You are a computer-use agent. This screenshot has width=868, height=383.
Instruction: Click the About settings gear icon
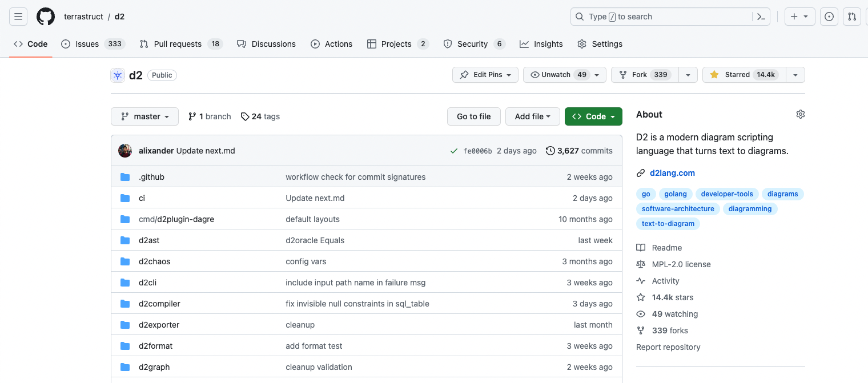800,114
